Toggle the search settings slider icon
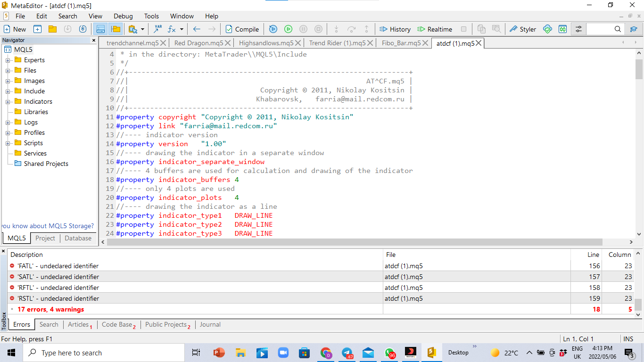 coord(578,29)
